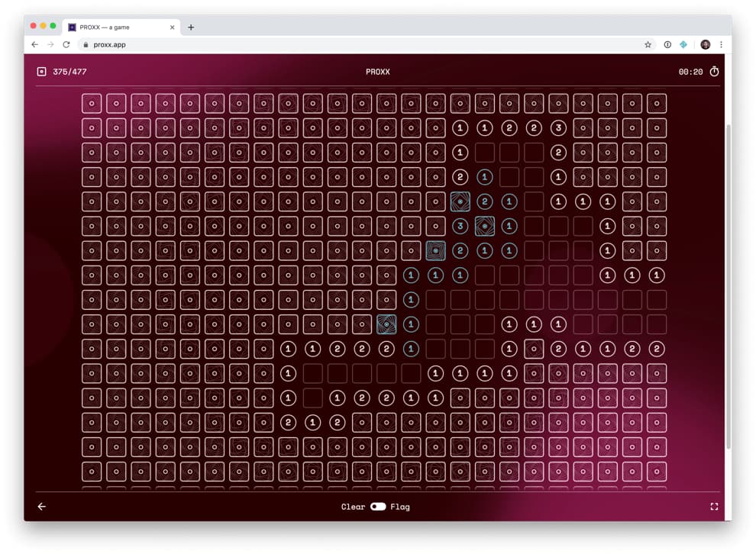Click the flagged black hole tile beside the blue 2
This screenshot has height=554, width=756.
point(460,201)
